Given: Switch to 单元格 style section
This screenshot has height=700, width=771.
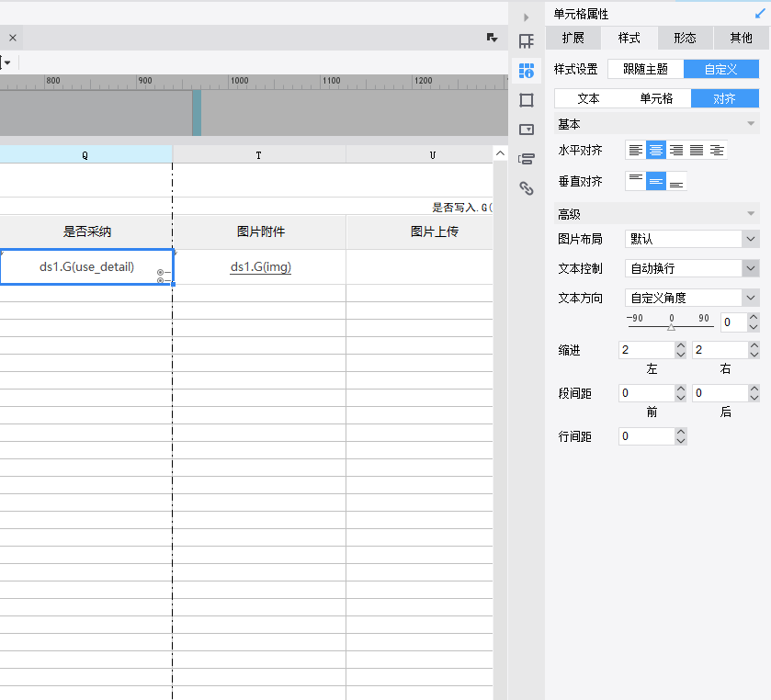Looking at the screenshot, I should [656, 98].
